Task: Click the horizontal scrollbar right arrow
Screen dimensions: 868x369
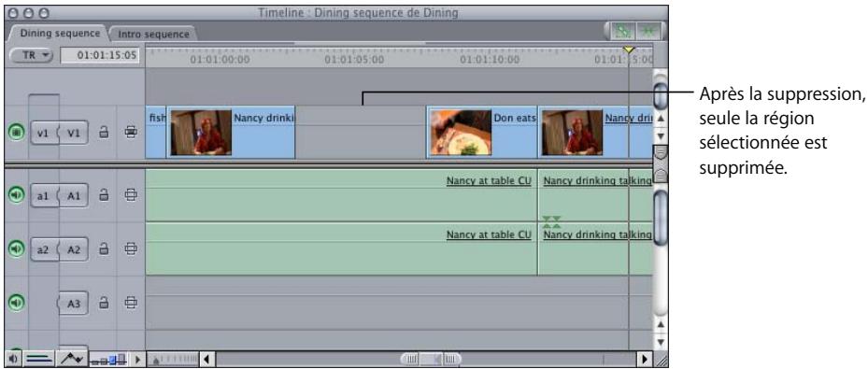Action: click(x=644, y=359)
